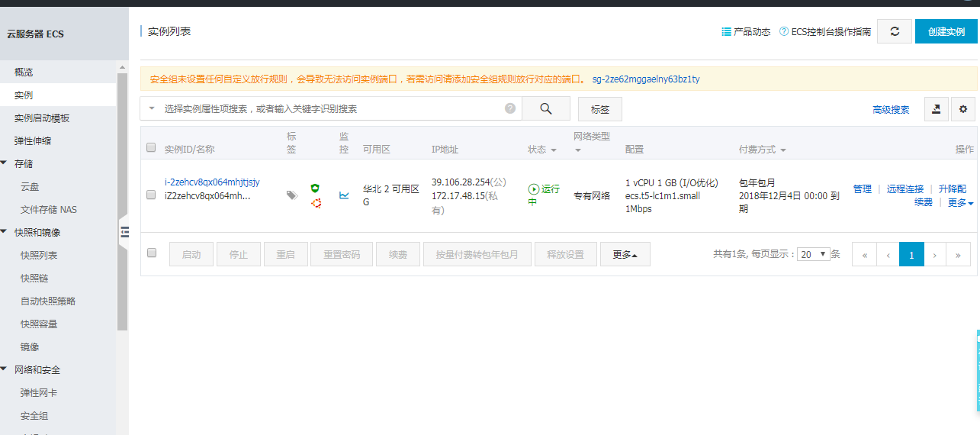
Task: Click the 标签 filter button
Action: click(x=600, y=109)
